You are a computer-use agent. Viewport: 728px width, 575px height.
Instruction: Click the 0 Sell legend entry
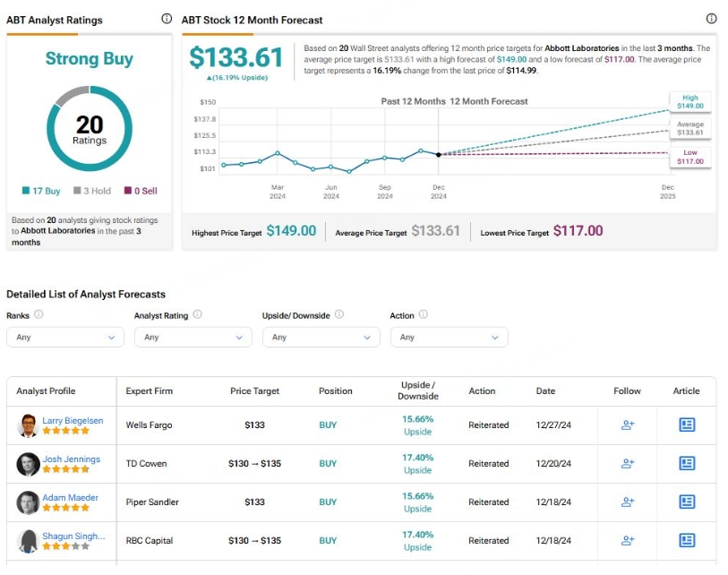[141, 191]
